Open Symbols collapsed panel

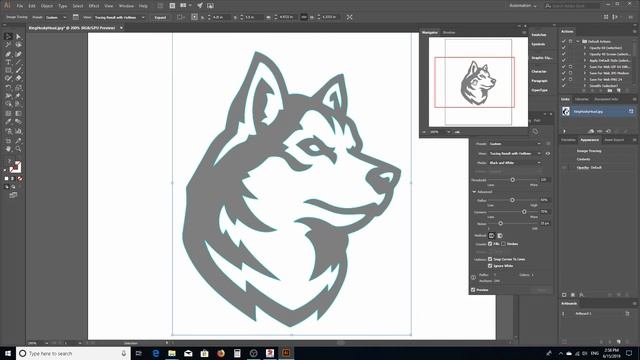(x=538, y=44)
